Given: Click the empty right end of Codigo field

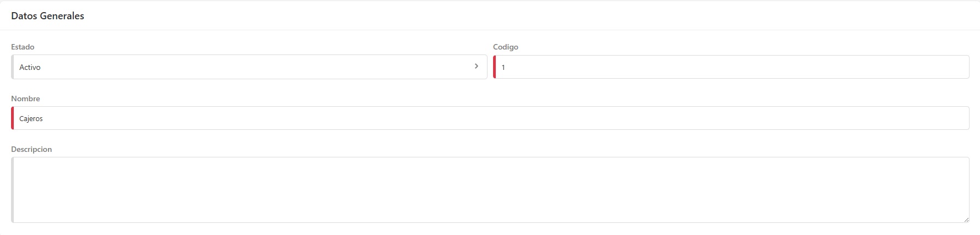Looking at the screenshot, I should (x=938, y=67).
